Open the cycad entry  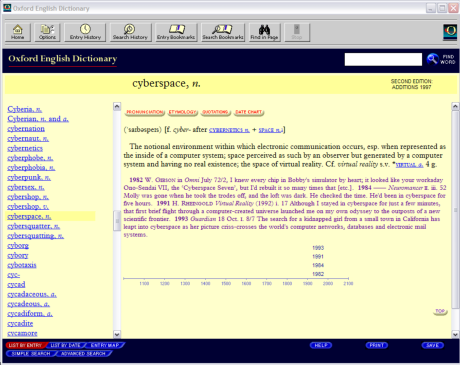click(x=16, y=284)
